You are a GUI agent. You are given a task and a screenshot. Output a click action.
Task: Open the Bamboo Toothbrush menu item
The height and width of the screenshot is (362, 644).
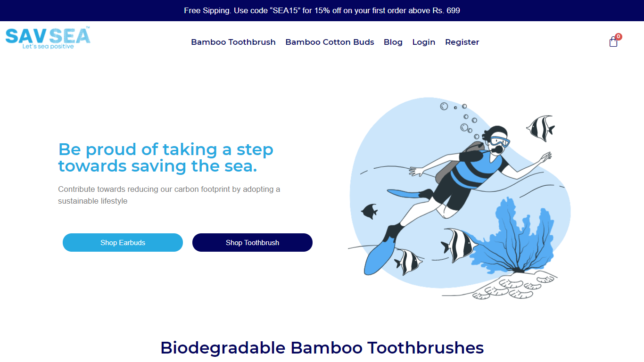click(x=233, y=42)
